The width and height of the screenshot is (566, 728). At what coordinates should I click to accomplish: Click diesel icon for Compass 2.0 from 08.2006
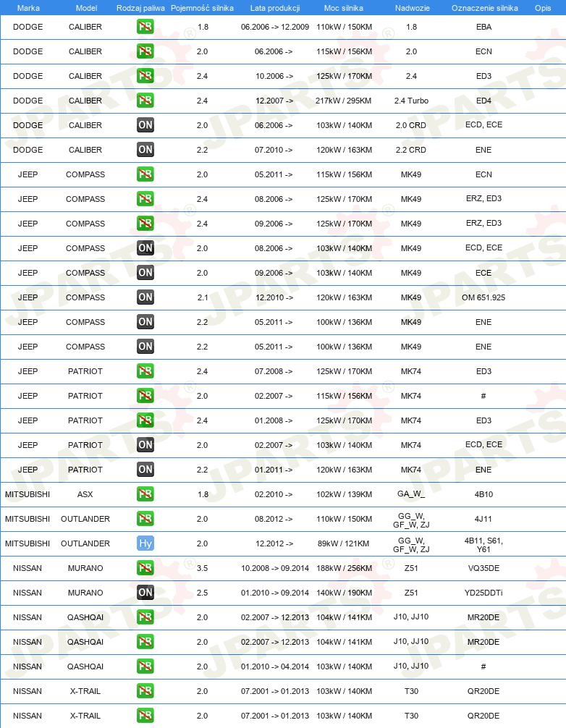[145, 248]
